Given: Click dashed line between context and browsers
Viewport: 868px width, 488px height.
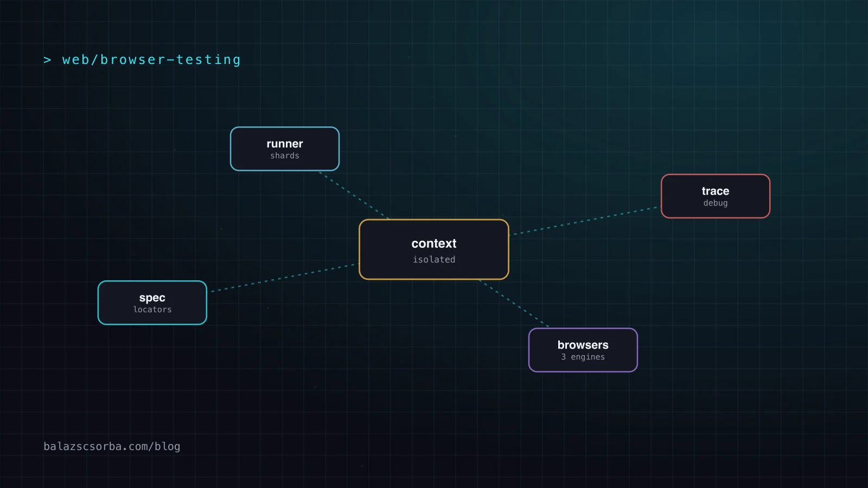Looking at the screenshot, I should pos(514,304).
